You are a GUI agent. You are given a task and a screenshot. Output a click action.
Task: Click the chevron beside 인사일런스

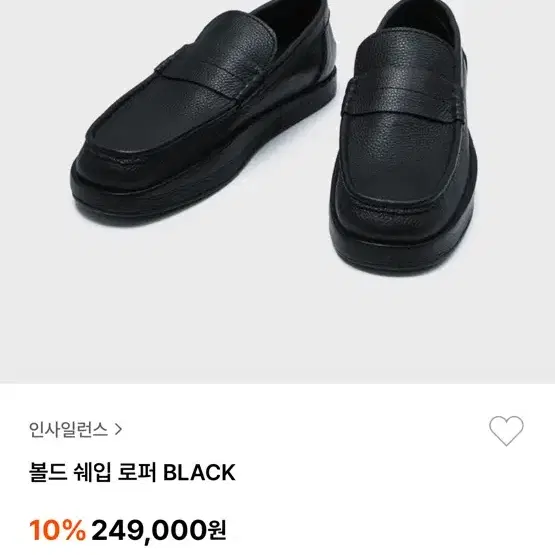(x=119, y=430)
